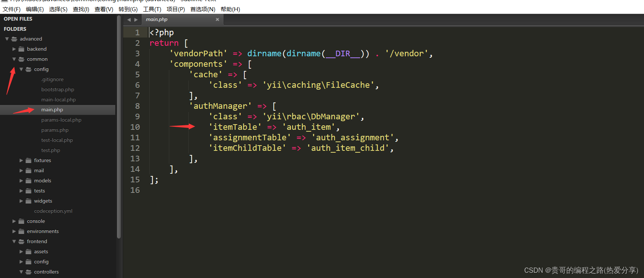Click 'yii\caching\FileCache' string
This screenshot has width=644, height=278.
pos(318,85)
